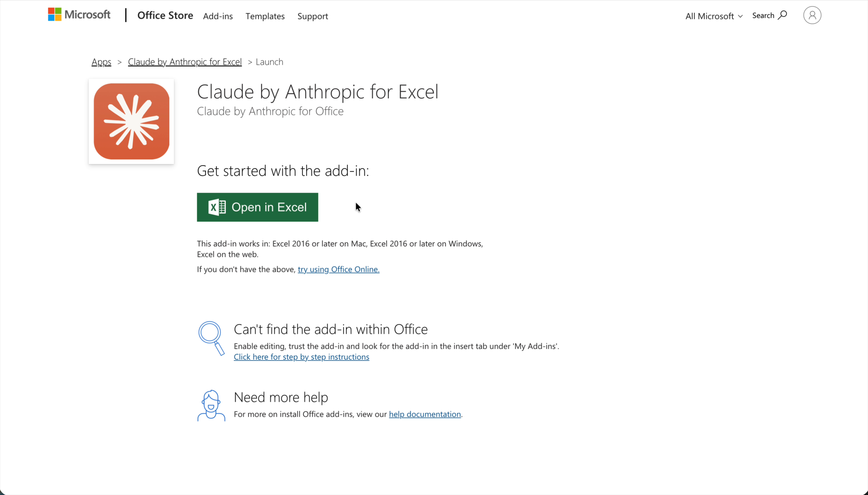This screenshot has width=868, height=495.
Task: Open the Support menu
Action: (312, 16)
